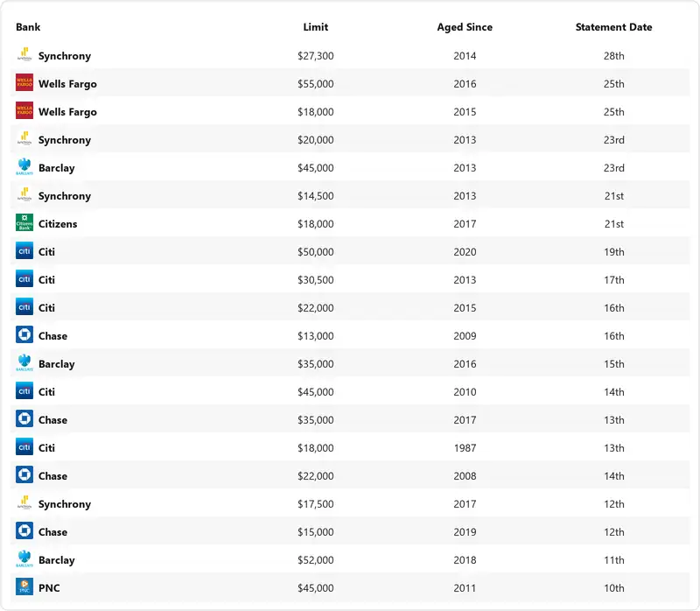This screenshot has height=611, width=700.
Task: Click the Statement Date column header
Action: pos(614,27)
